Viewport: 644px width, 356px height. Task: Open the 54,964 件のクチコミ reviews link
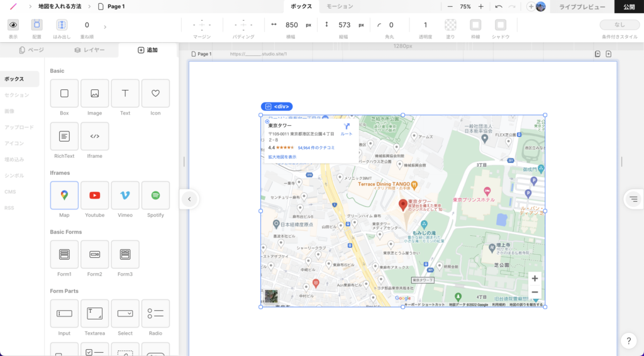(316, 148)
